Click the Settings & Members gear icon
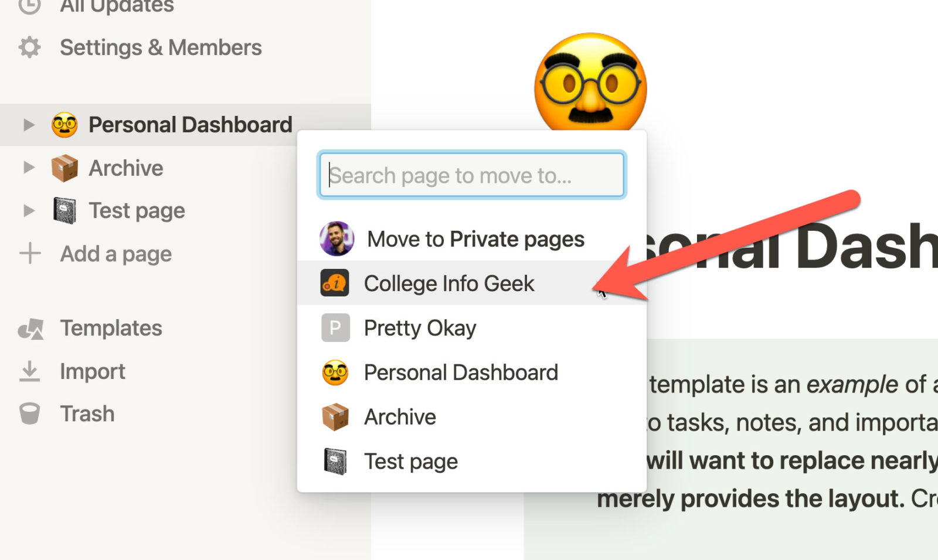 [x=29, y=47]
